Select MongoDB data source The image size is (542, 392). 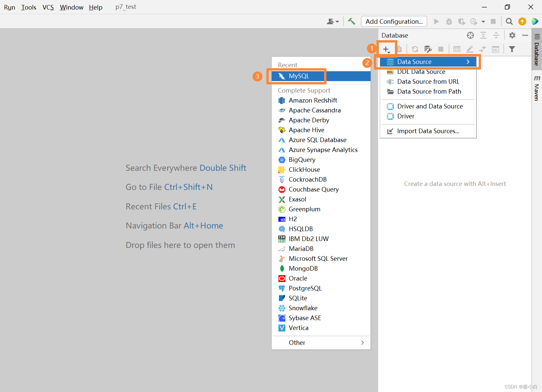(x=321, y=268)
